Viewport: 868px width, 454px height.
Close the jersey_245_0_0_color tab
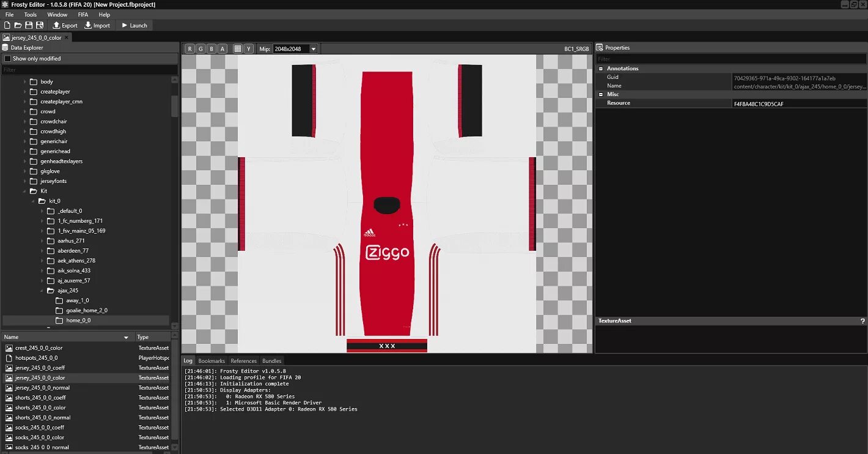tap(67, 37)
